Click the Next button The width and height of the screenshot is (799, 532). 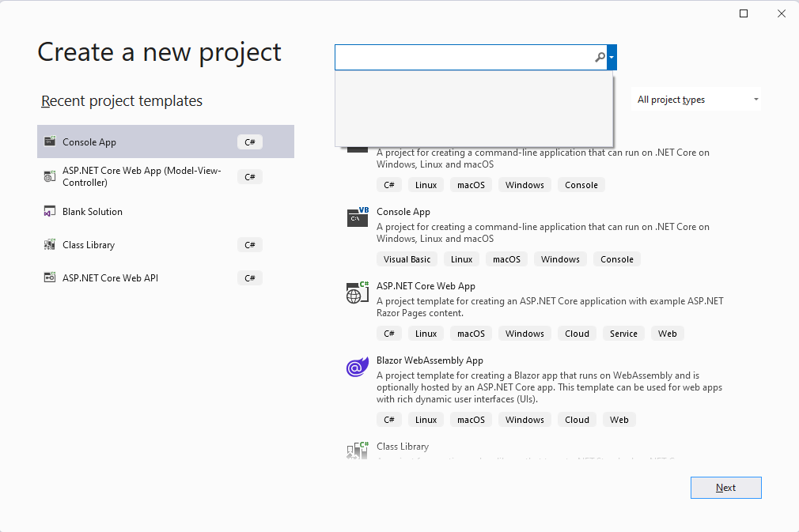point(725,488)
